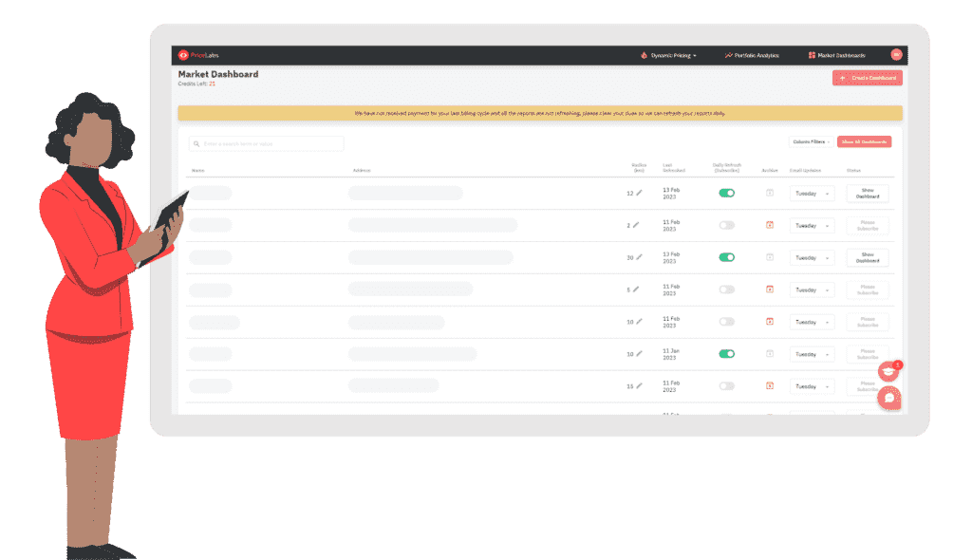Open Market Dashboards from top navigation
This screenshot has width=972, height=560.
(836, 55)
